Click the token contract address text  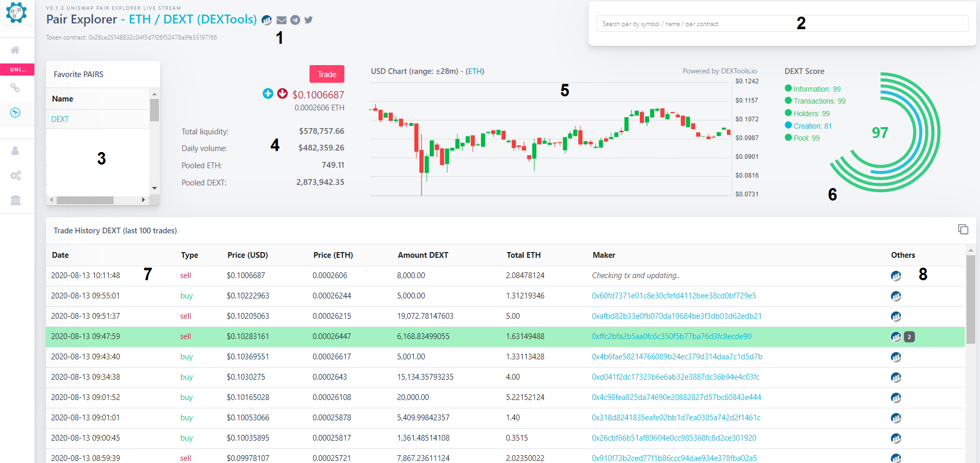pyautogui.click(x=153, y=37)
